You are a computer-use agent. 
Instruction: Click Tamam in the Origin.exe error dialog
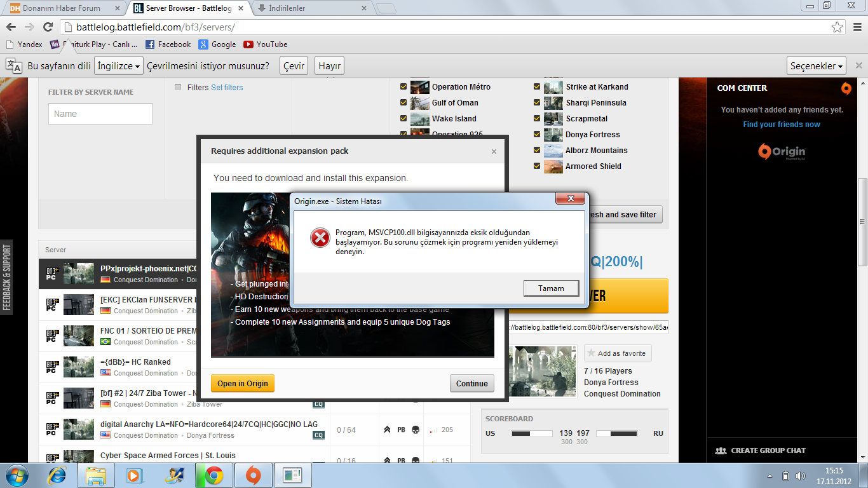(551, 288)
